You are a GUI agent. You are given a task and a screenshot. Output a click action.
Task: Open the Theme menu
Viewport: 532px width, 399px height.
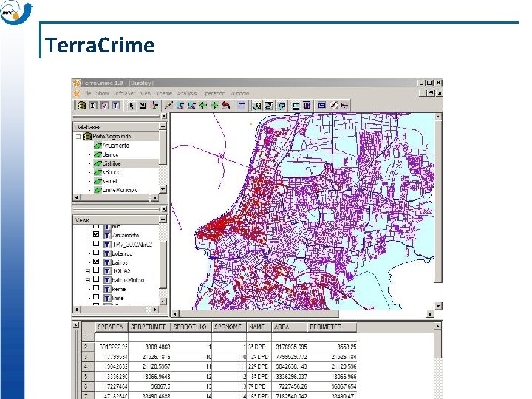[164, 94]
